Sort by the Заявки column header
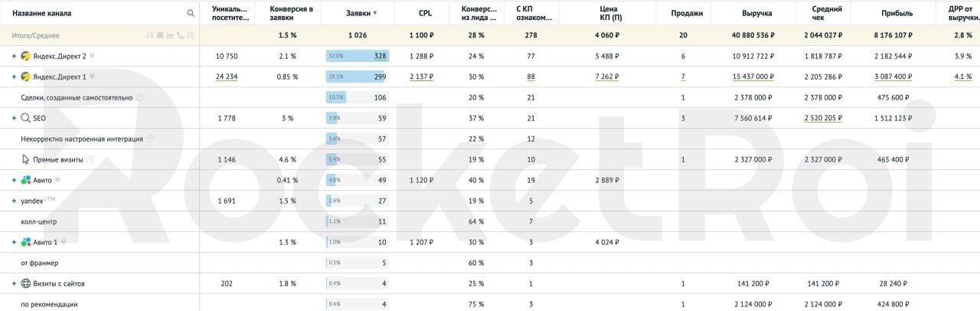The image size is (980, 311). point(358,13)
